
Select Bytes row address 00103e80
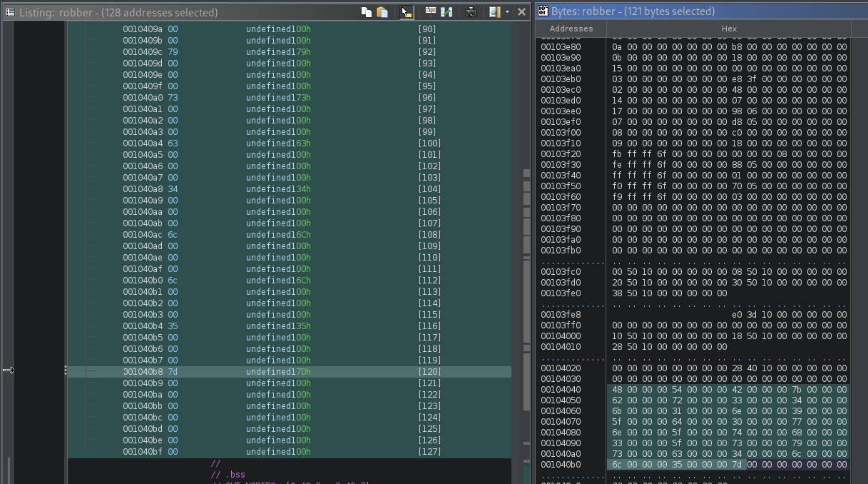[x=561, y=47]
